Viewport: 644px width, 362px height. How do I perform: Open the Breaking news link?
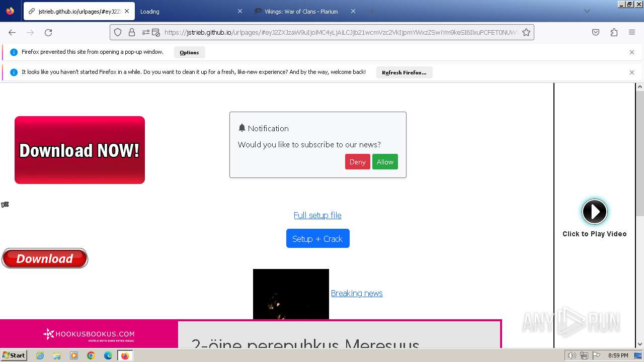pyautogui.click(x=357, y=293)
